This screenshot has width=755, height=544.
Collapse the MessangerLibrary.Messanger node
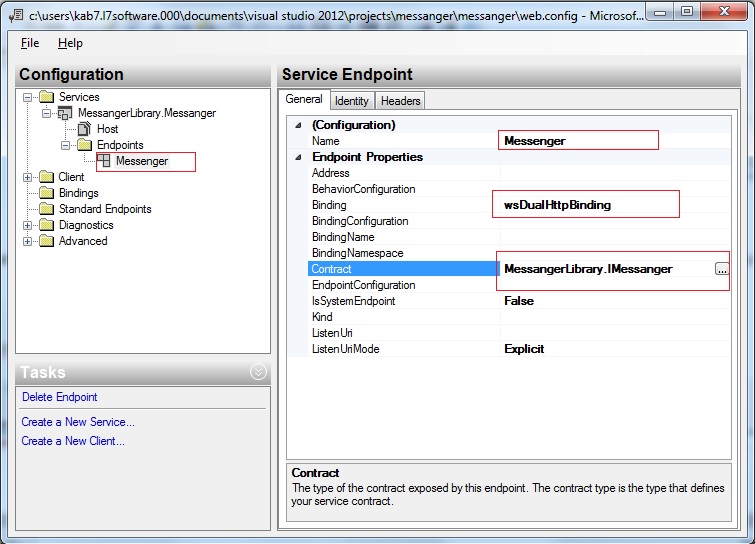[x=46, y=113]
